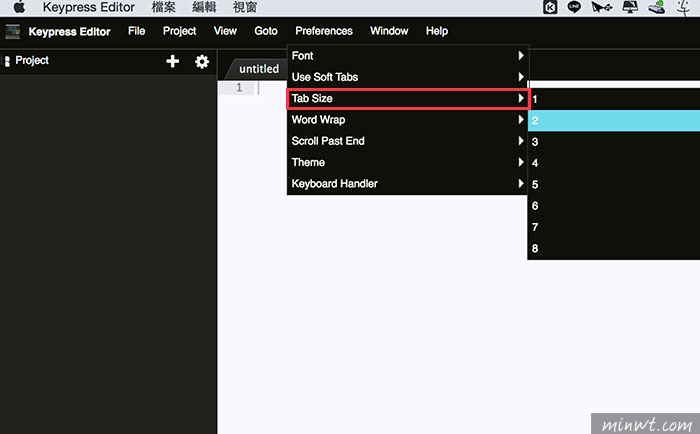
Task: Set tab size to 1
Action: [614, 99]
